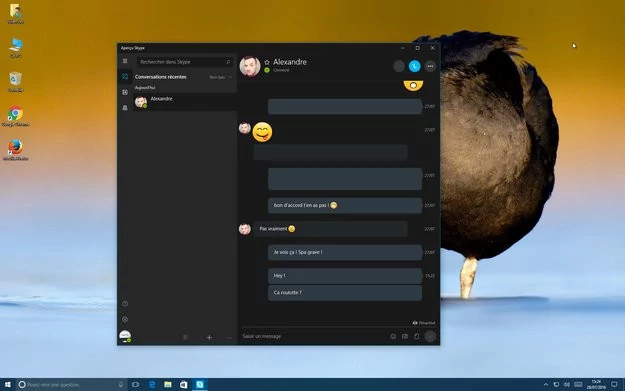Start a video call with Alexandre
The image size is (625, 391).
click(x=399, y=66)
